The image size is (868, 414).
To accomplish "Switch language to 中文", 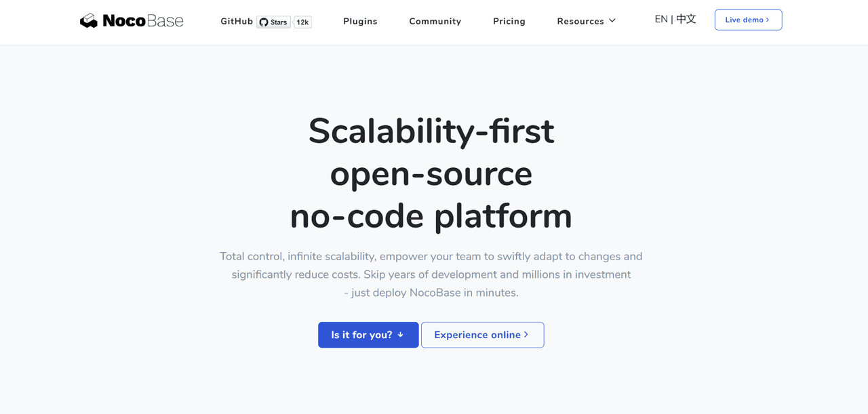I will click(686, 19).
